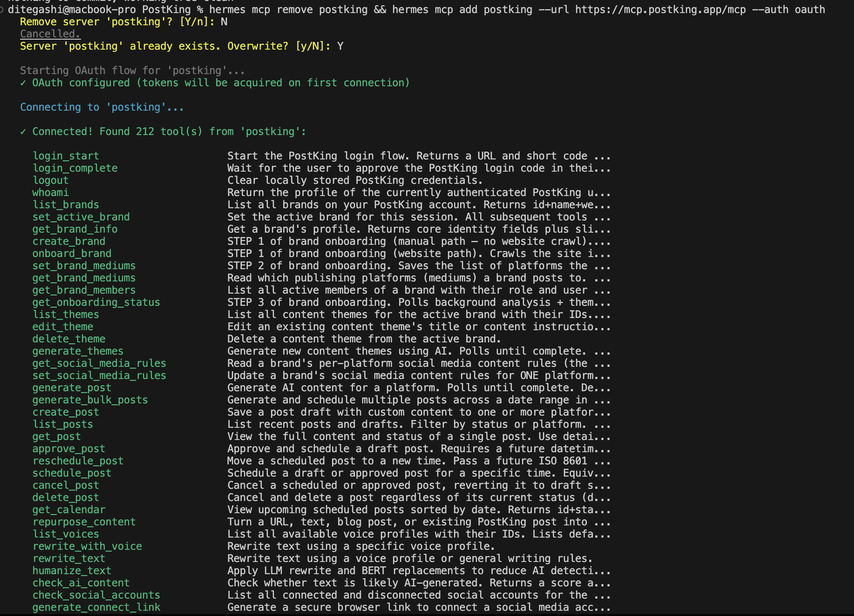Select the edit_theme tool name
Image resolution: width=854 pixels, height=616 pixels.
(63, 327)
